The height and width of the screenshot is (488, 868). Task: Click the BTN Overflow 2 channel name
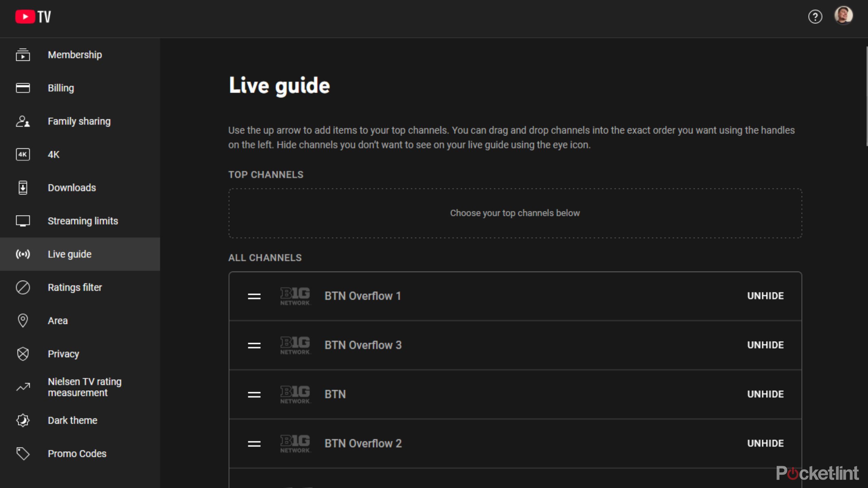[363, 443]
